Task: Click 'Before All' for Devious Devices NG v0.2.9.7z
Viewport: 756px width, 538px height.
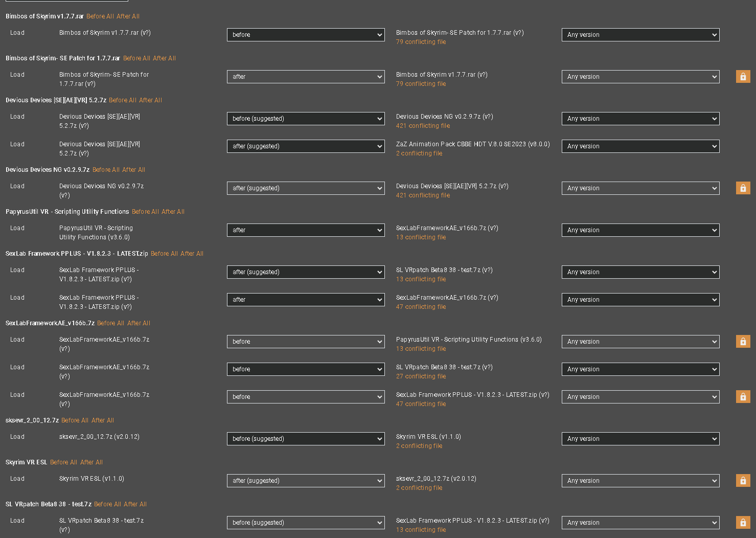Action: click(x=106, y=170)
